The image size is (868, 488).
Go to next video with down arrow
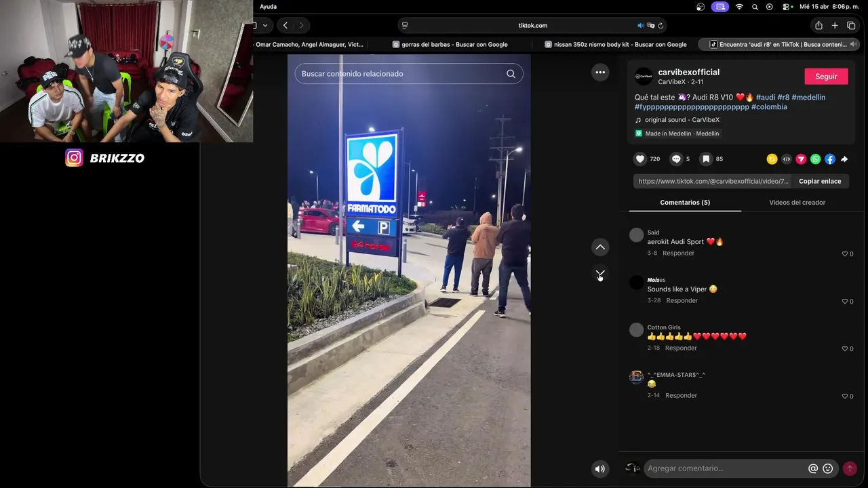coord(600,274)
